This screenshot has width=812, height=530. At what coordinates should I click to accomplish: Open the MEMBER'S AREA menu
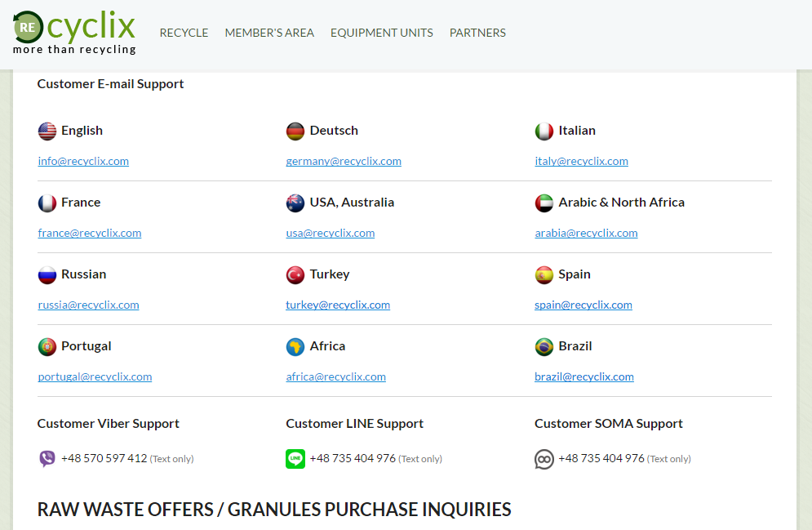pyautogui.click(x=269, y=33)
